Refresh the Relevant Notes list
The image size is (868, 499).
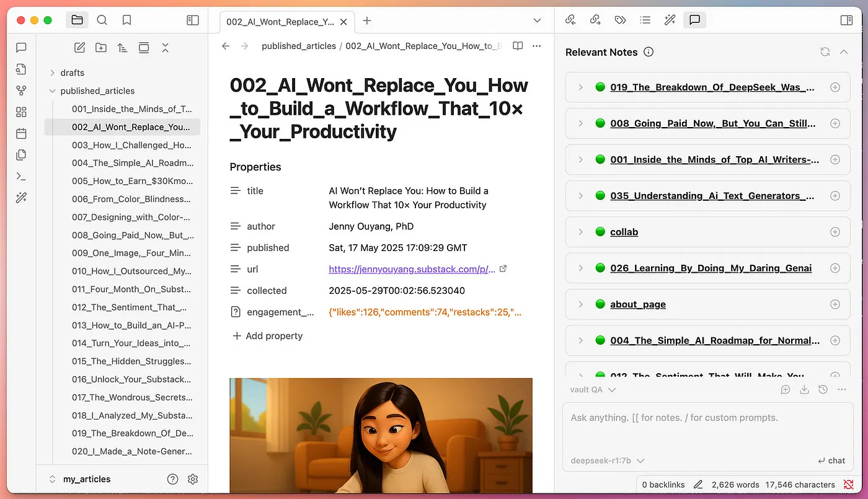[x=825, y=52]
